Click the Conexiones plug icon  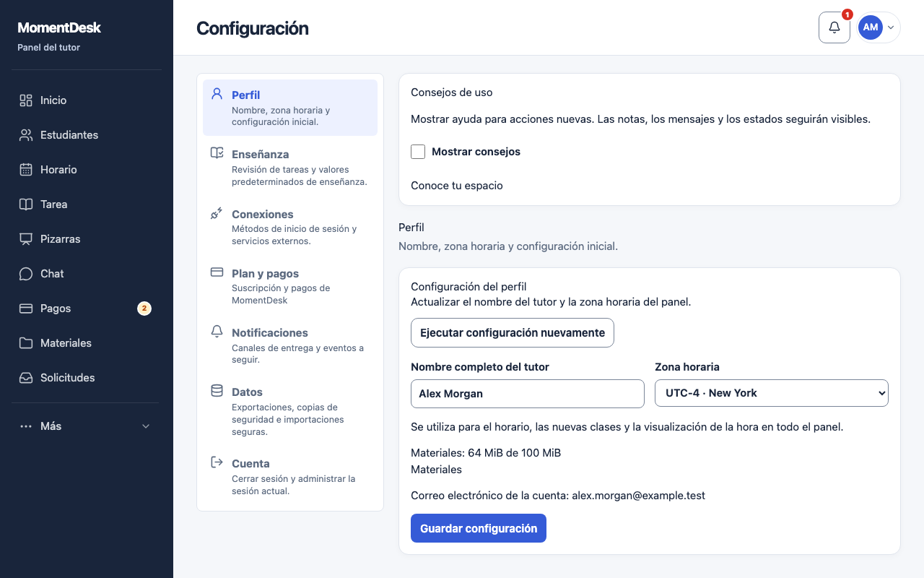pyautogui.click(x=217, y=212)
